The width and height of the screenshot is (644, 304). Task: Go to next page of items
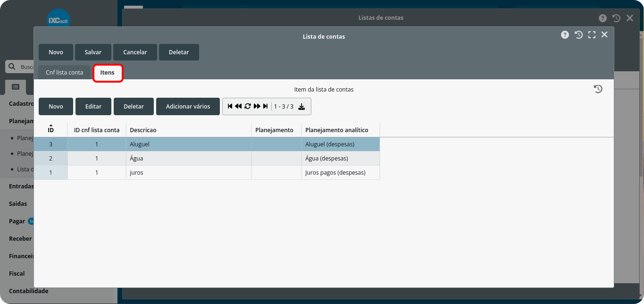point(257,107)
